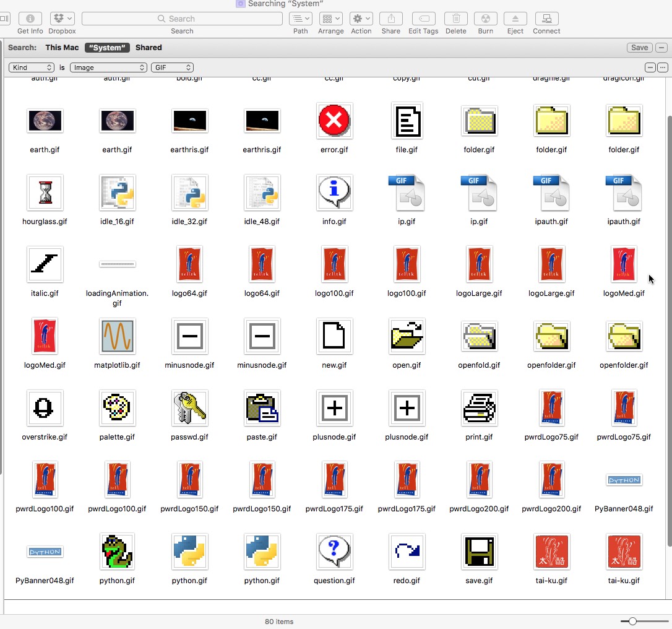
Task: Select the python.gif snake icon
Action: point(118,552)
